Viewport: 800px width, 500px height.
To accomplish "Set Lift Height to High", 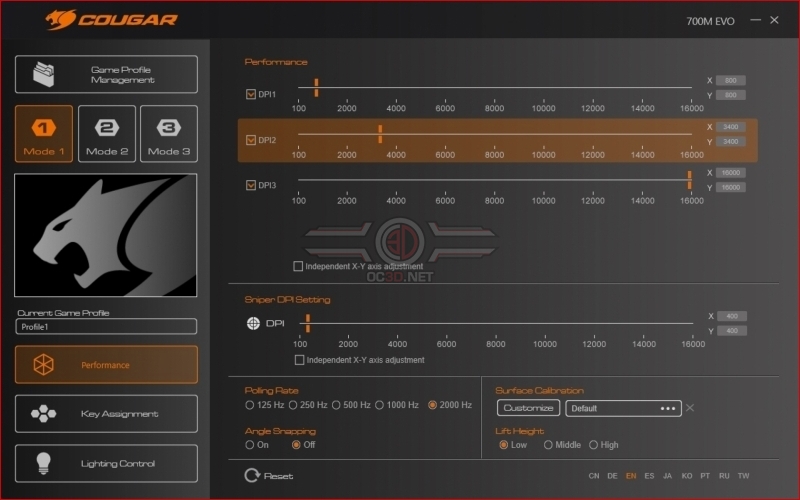I will (593, 445).
